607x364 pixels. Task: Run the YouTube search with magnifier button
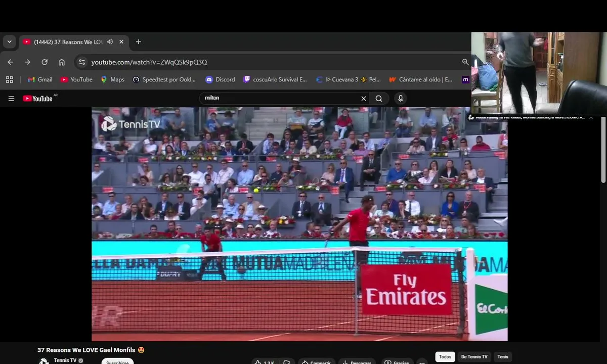pyautogui.click(x=379, y=99)
